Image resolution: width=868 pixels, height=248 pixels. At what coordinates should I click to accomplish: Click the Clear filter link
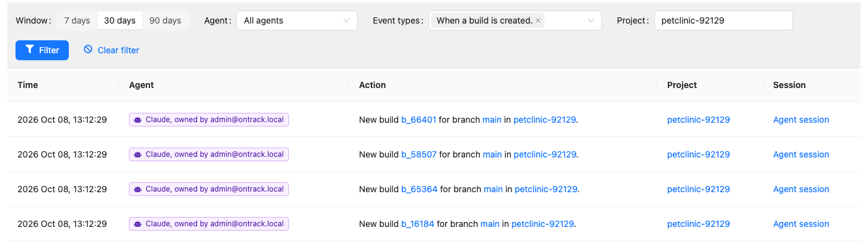(x=112, y=50)
